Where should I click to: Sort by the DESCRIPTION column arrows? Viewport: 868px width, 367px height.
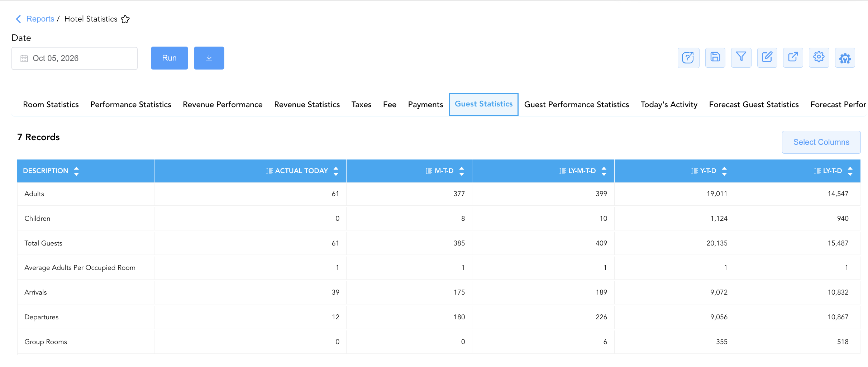pos(76,171)
